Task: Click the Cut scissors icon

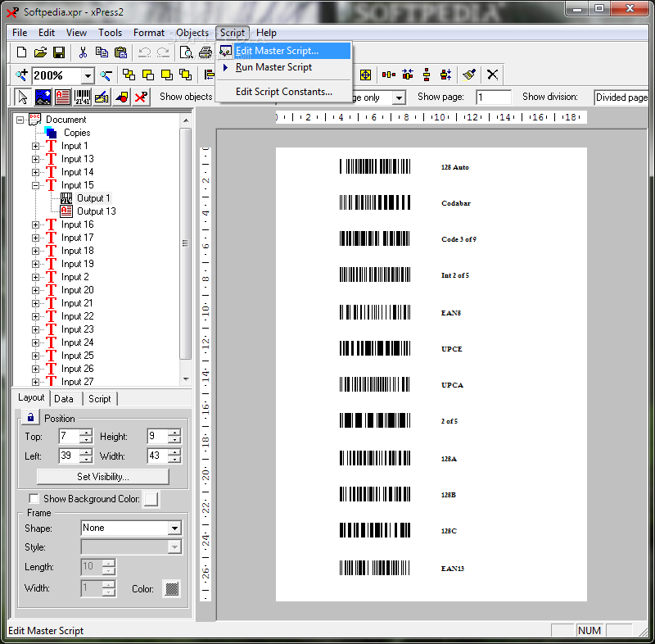Action: coord(83,52)
